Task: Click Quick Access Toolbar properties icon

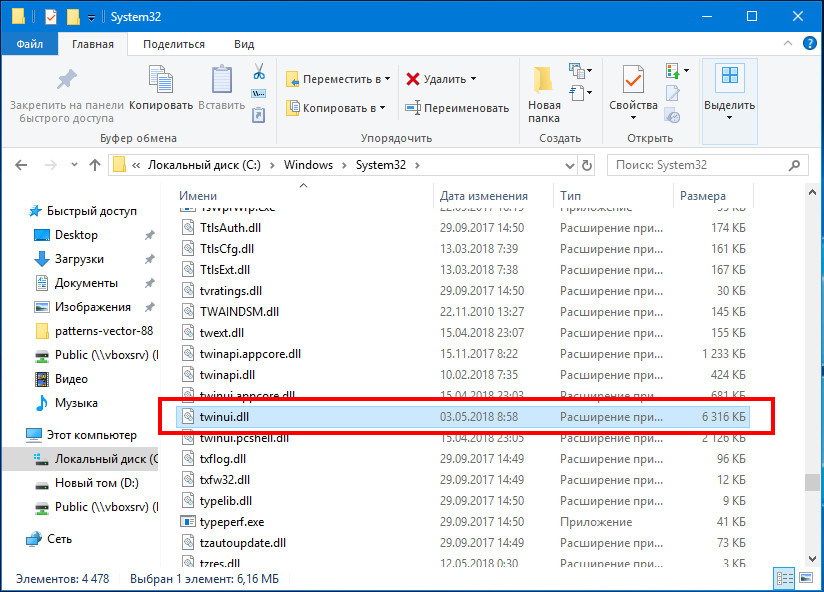Action: click(50, 17)
